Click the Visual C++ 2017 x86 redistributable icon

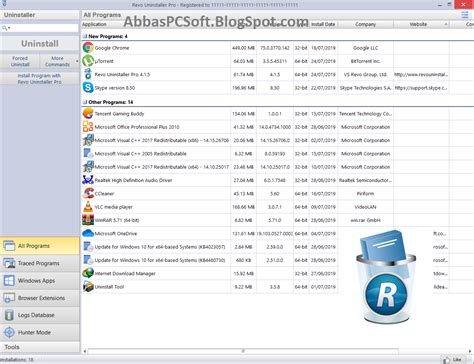[x=88, y=140]
